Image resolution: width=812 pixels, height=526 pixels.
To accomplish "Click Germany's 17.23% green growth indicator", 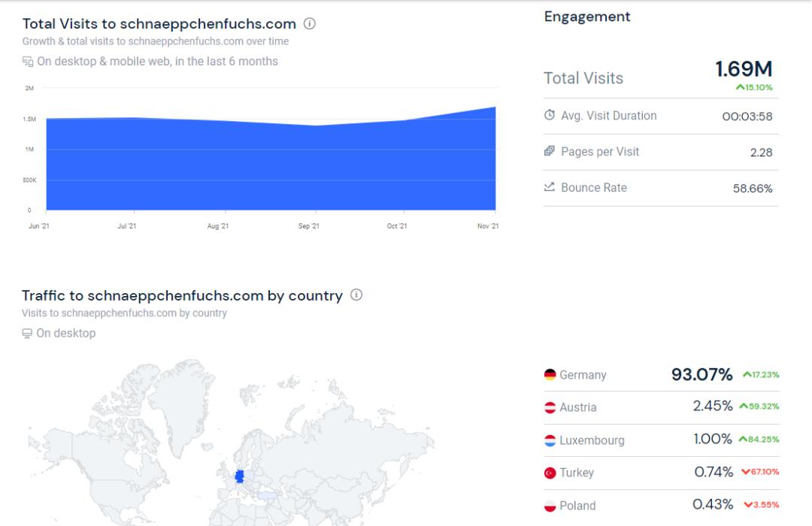I will click(x=761, y=375).
